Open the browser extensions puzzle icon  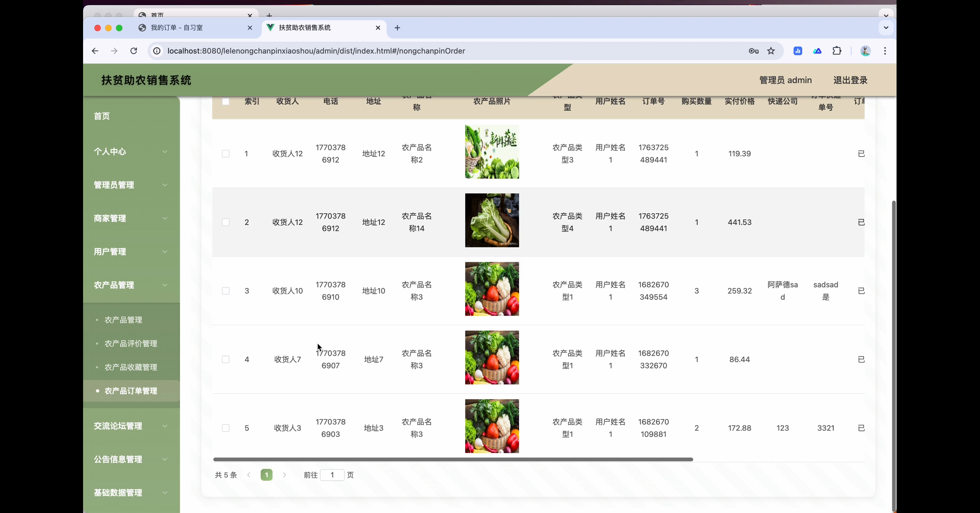837,51
